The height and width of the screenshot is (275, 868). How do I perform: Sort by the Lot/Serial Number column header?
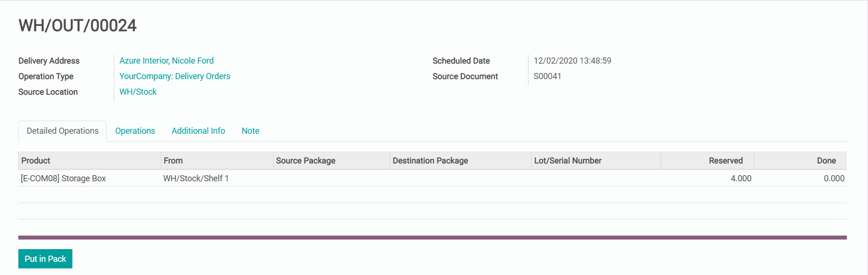[x=568, y=161]
